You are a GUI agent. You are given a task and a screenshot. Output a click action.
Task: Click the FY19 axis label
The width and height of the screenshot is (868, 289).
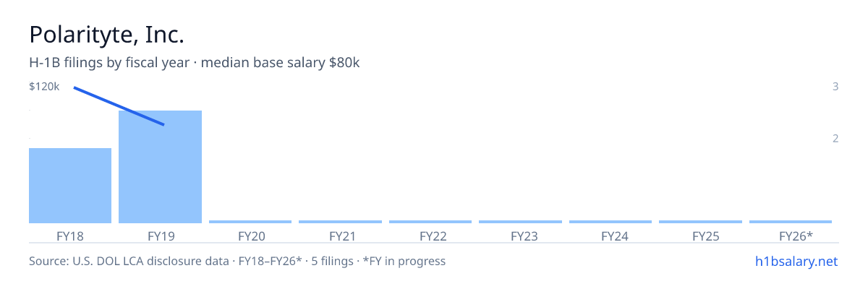pyautogui.click(x=160, y=236)
